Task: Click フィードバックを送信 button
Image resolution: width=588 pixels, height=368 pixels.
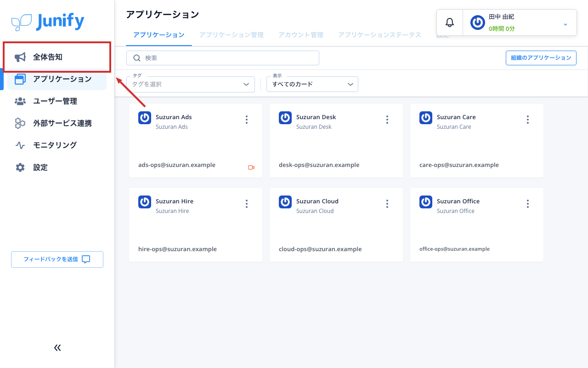Action: (x=57, y=259)
